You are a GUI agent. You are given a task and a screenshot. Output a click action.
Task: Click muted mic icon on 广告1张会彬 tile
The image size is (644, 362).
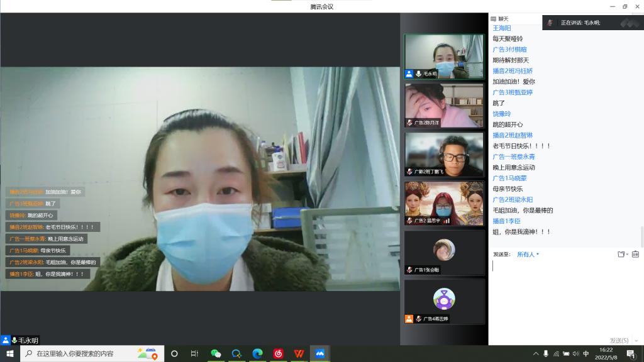(409, 270)
